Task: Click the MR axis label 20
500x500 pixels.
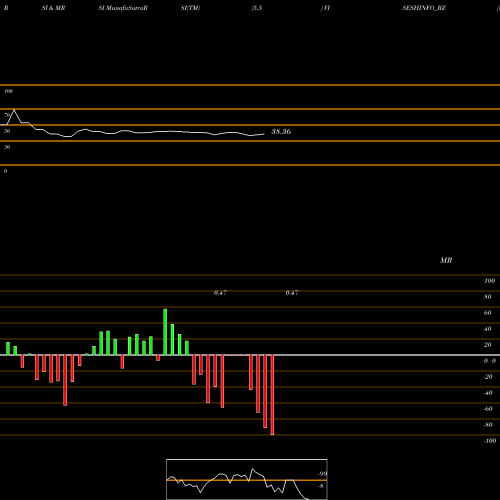Action: click(x=487, y=345)
